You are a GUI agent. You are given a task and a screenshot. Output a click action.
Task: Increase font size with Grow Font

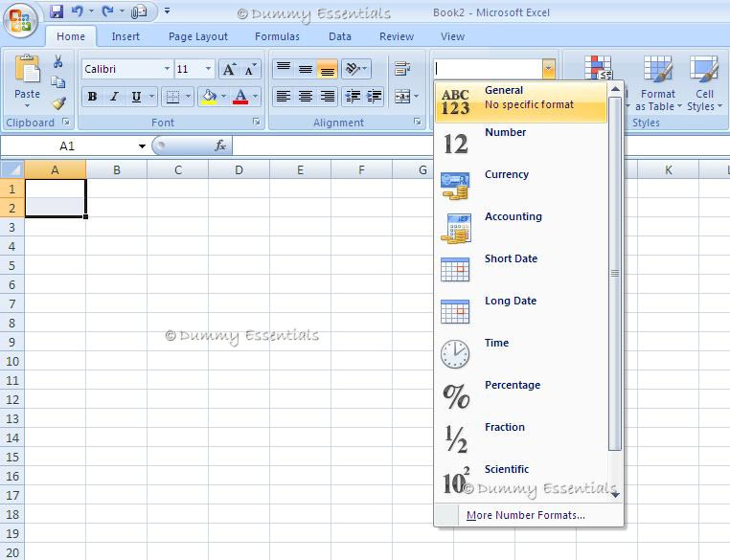coord(230,69)
